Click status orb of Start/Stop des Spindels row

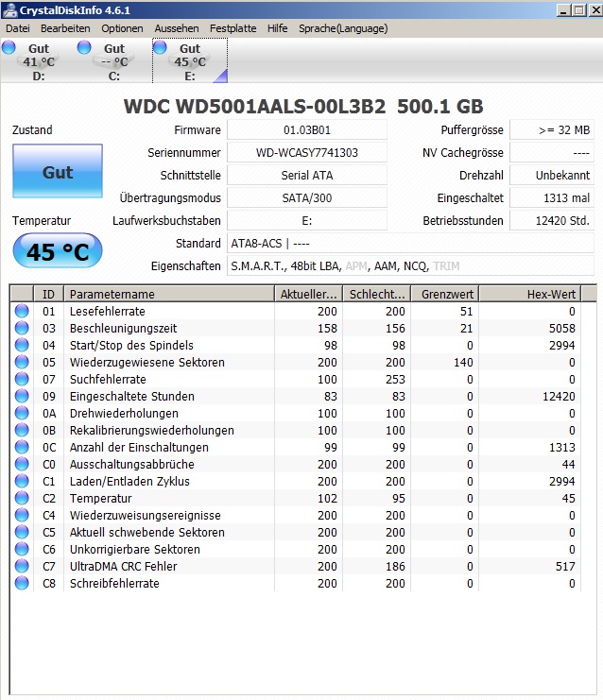pos(22,345)
